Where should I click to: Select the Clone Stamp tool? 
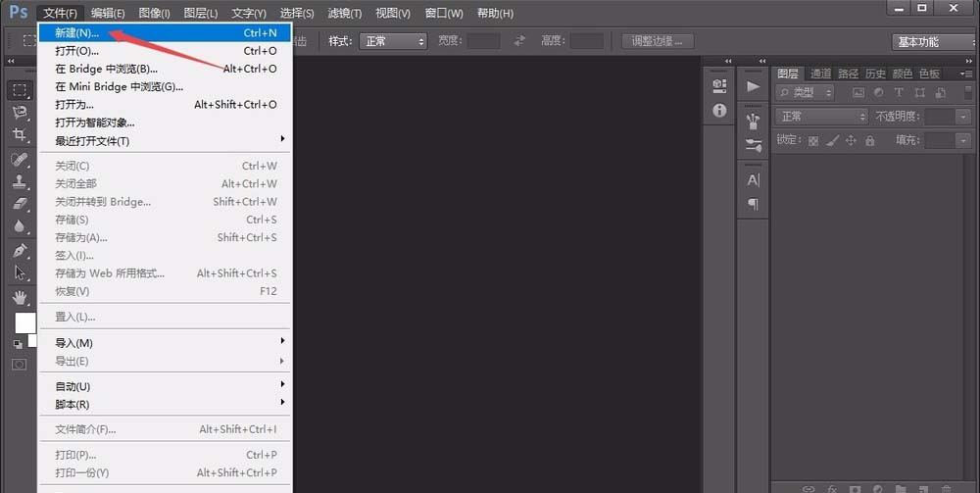click(20, 181)
